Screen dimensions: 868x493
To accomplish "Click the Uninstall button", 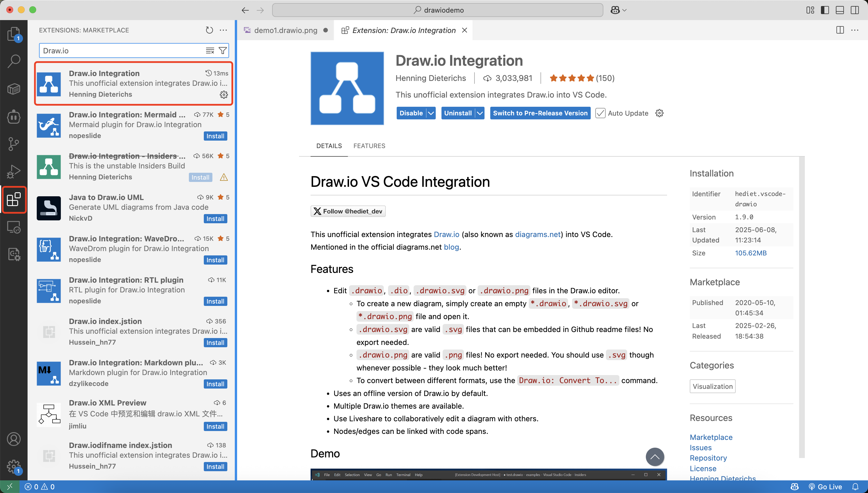I will coord(458,113).
